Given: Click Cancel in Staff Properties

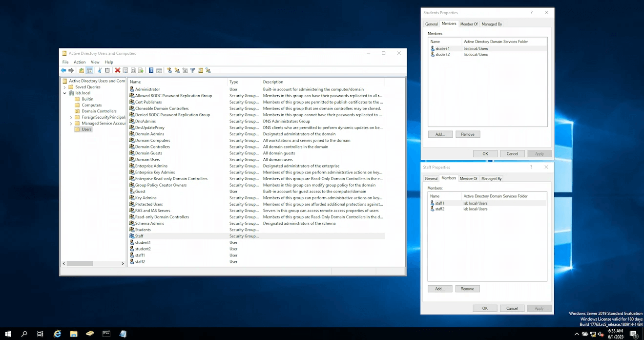Looking at the screenshot, I should click(512, 308).
